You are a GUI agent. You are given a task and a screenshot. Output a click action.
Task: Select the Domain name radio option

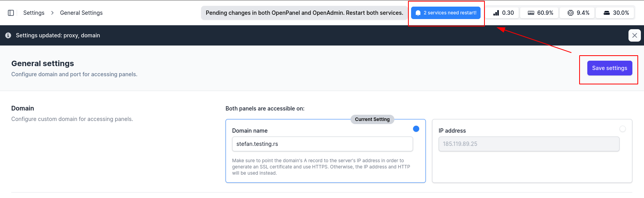(416, 129)
